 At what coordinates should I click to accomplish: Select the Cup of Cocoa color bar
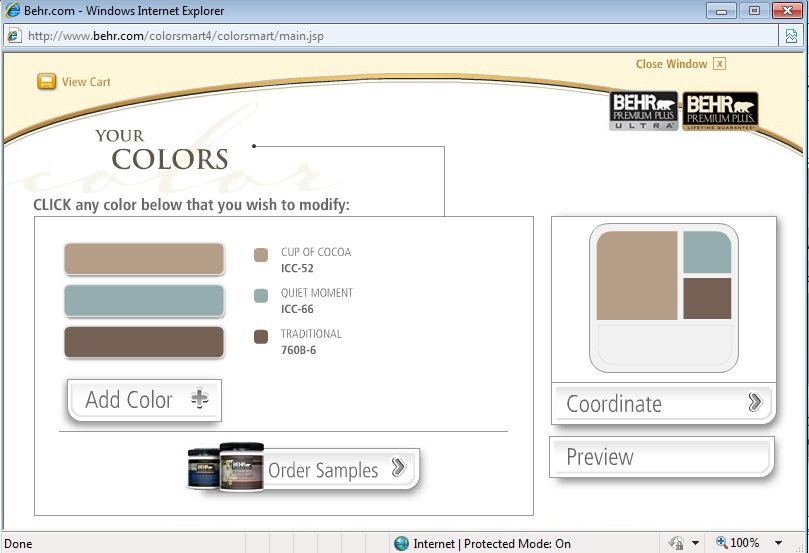coord(144,259)
